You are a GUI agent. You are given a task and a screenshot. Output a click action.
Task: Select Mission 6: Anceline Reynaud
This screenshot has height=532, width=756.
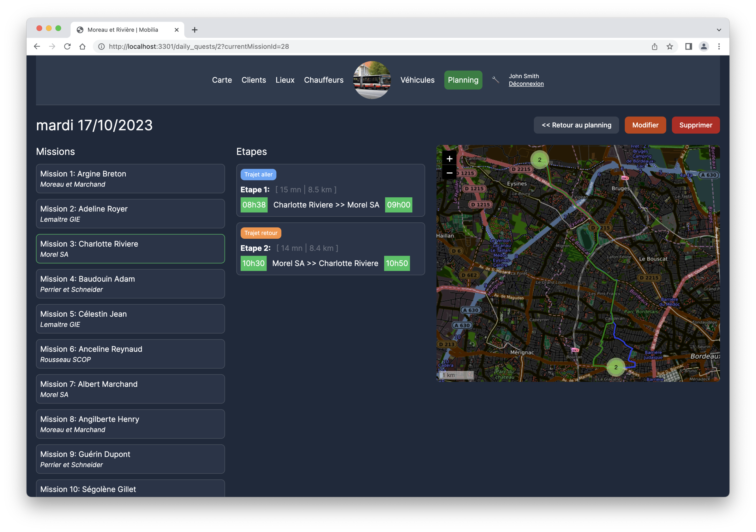[x=130, y=354]
